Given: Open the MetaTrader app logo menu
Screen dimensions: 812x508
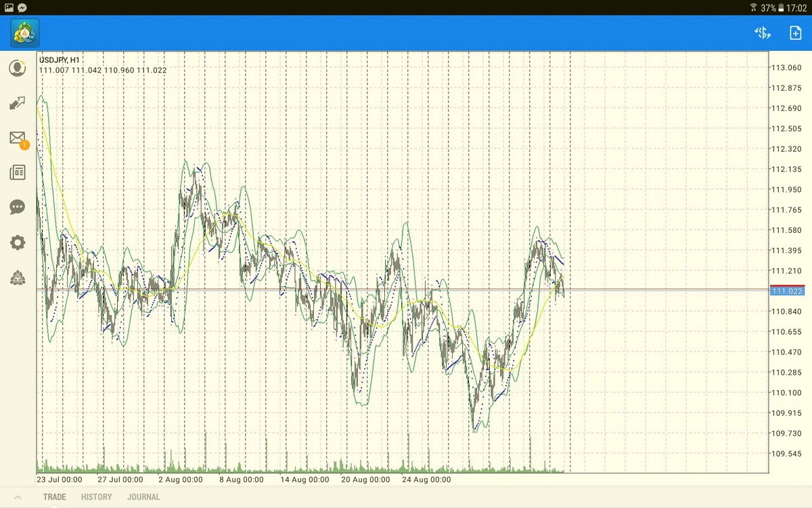Looking at the screenshot, I should point(25,33).
